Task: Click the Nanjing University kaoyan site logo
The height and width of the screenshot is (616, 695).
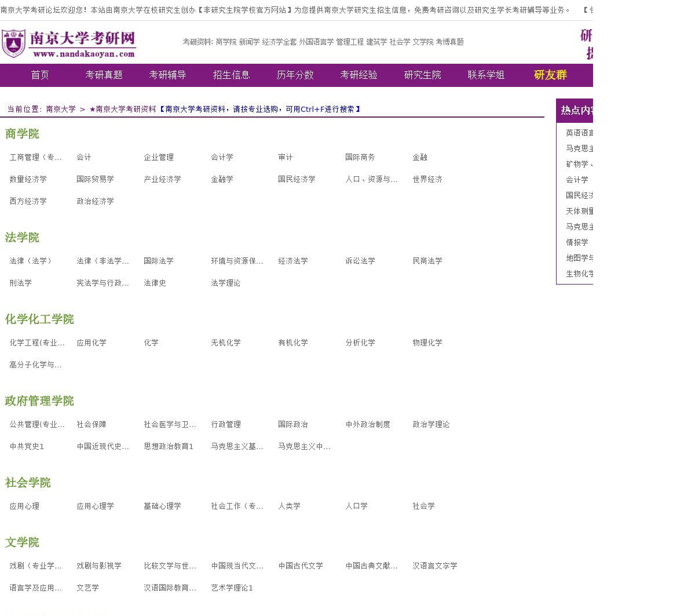Action: (x=68, y=43)
